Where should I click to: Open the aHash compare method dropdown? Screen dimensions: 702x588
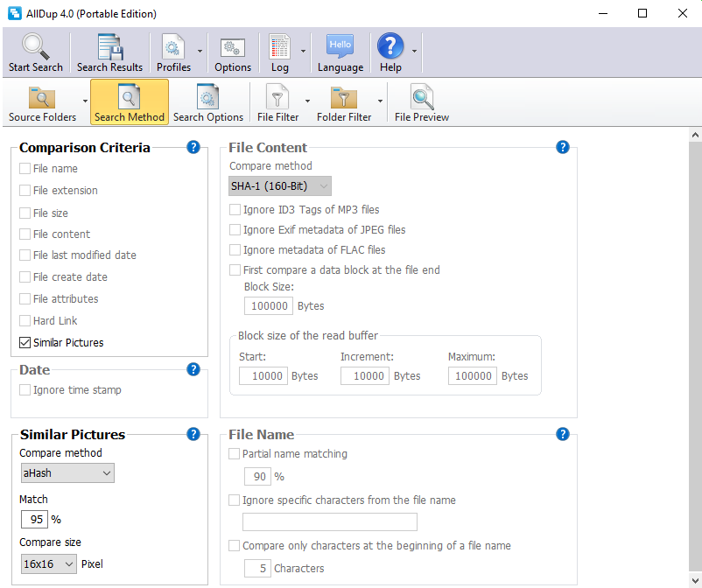click(67, 473)
